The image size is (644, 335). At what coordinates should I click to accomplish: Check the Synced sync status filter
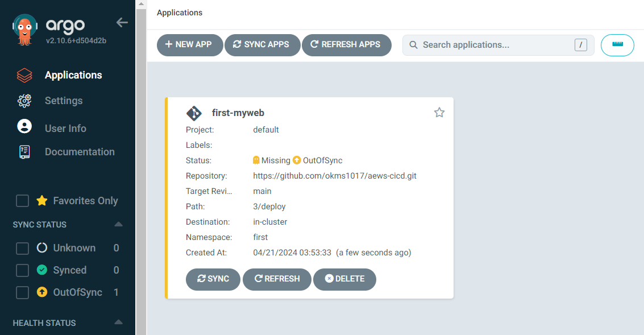[x=22, y=271]
